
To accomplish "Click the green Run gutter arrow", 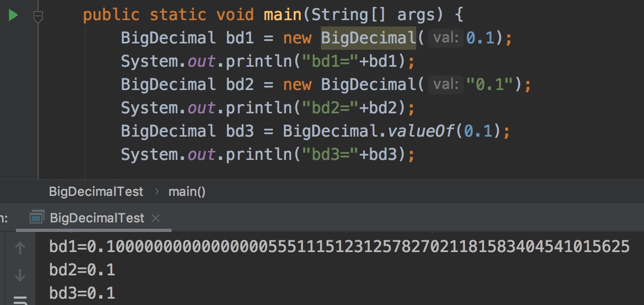I will tap(14, 15).
